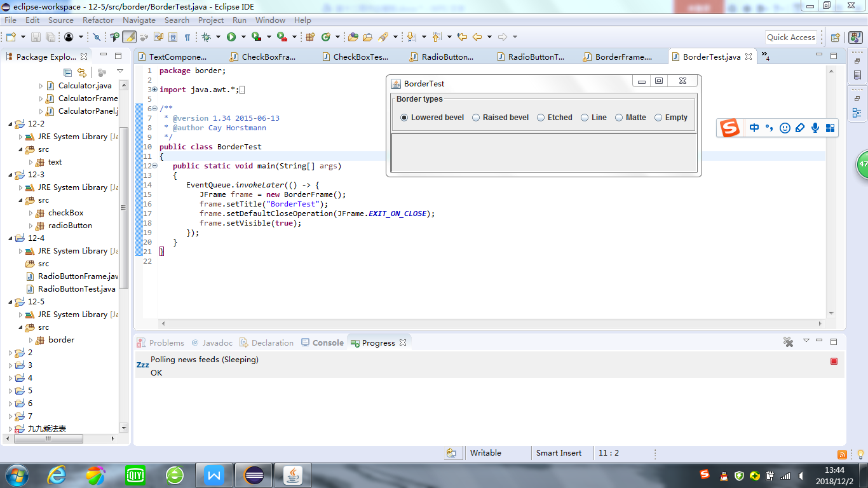868x488 pixels.
Task: Click the red stop icon in Progress view
Action: 834,361
